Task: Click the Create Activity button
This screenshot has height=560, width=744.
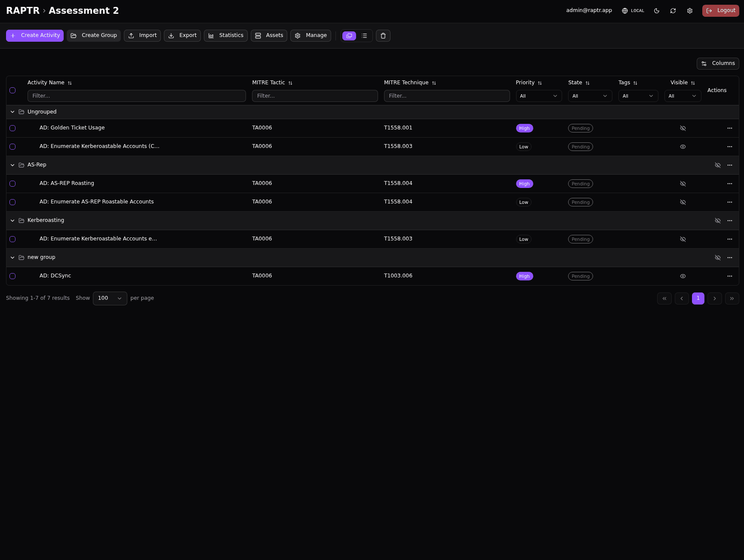Action: [35, 36]
